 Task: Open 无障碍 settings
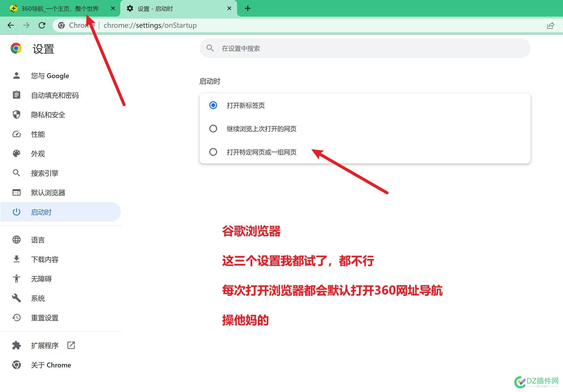tap(60, 279)
